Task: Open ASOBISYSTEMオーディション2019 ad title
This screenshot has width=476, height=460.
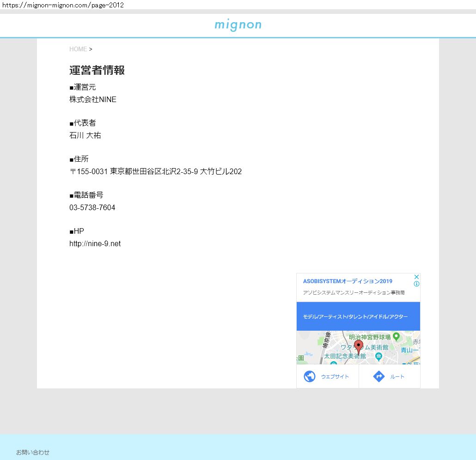Action: (x=348, y=281)
